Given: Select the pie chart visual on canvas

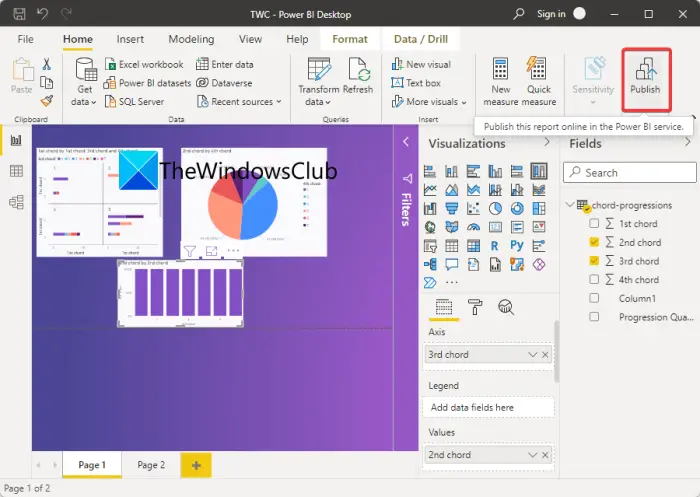Looking at the screenshot, I should pyautogui.click(x=254, y=202).
